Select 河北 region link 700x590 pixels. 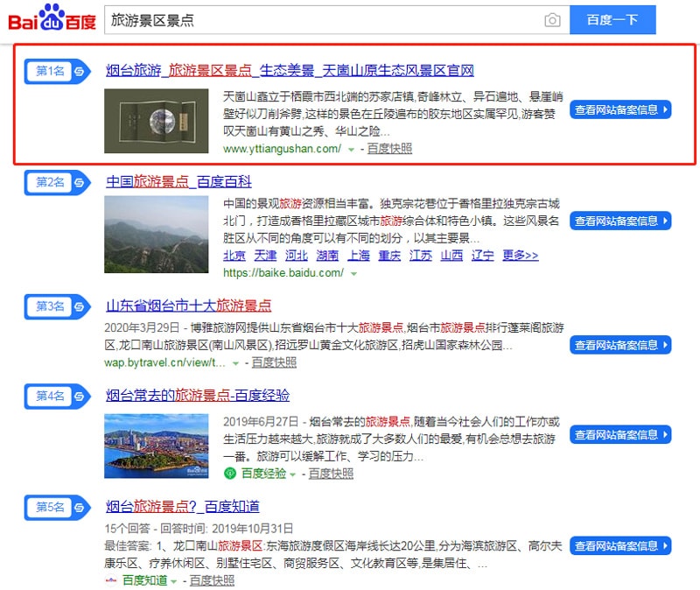click(297, 256)
